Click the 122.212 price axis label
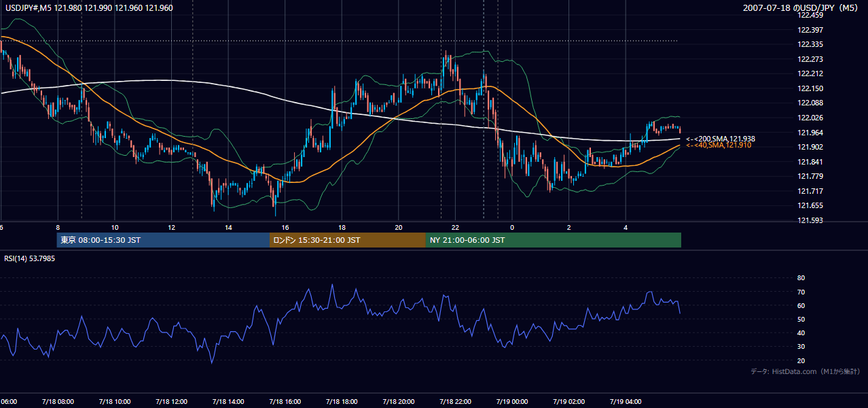Screen dimensions: 868x408 click(x=809, y=74)
